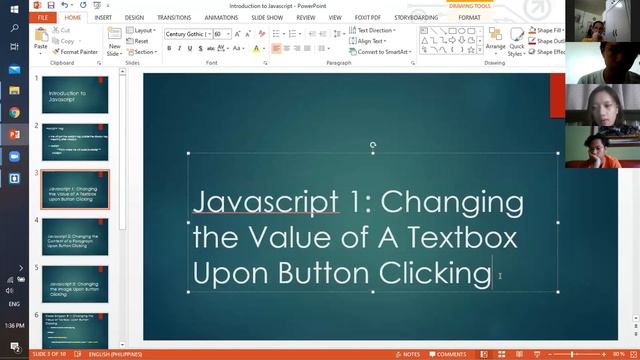Decrease font size with the smaller A icon
This screenshot has width=640, height=360.
248,34
